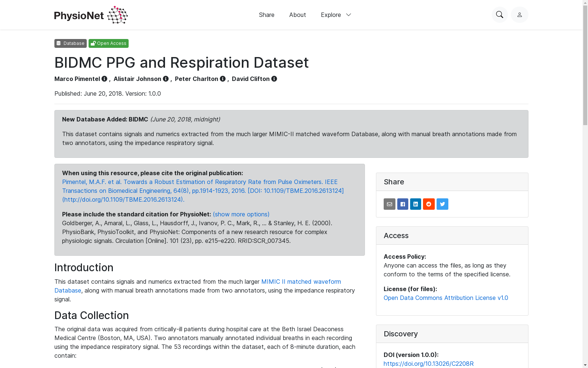Show info for author David Clifton

click(274, 79)
